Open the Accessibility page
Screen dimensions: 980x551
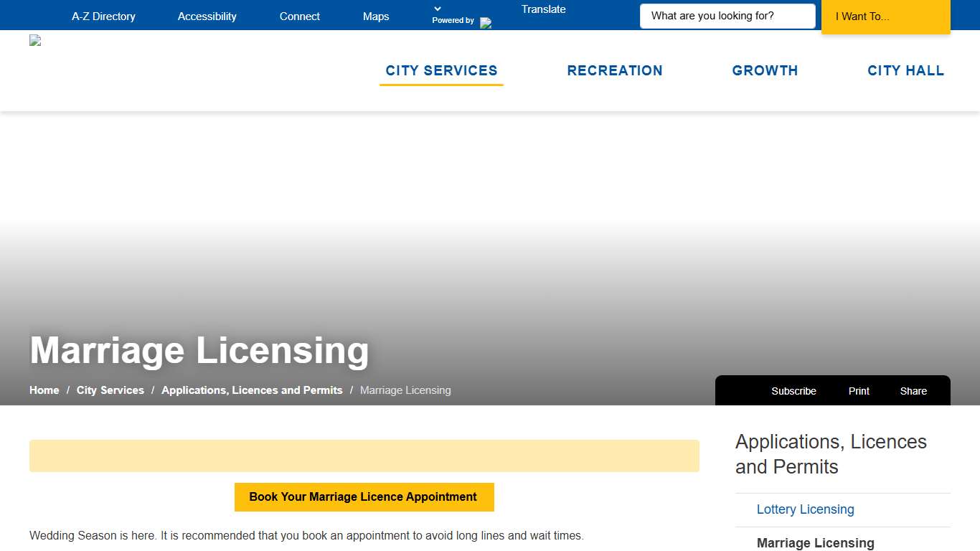tap(207, 16)
